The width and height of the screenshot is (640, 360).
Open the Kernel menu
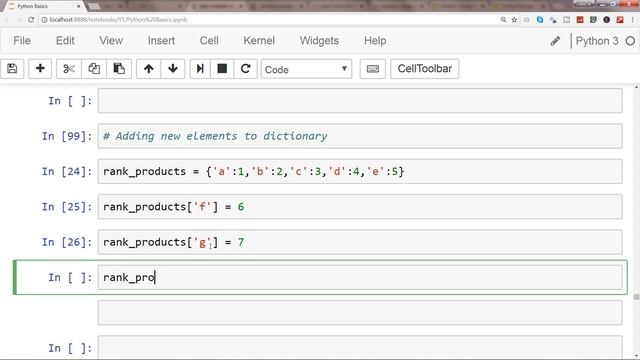click(259, 41)
